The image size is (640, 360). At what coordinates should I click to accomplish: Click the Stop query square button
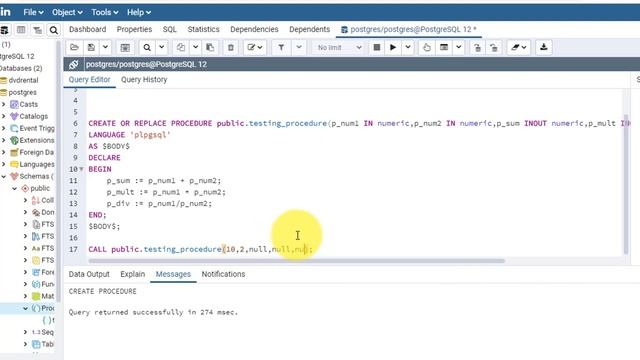[x=377, y=47]
